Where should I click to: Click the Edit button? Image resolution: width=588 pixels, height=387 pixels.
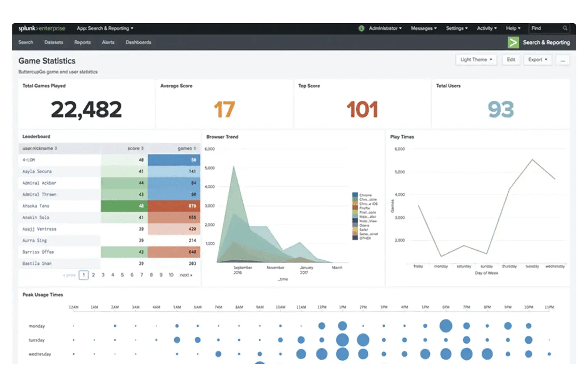coord(511,60)
